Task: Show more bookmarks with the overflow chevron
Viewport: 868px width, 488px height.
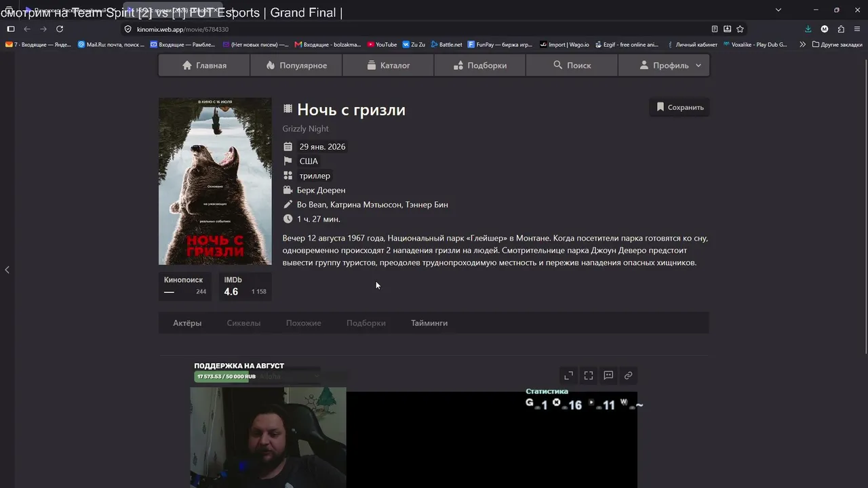Action: (803, 45)
